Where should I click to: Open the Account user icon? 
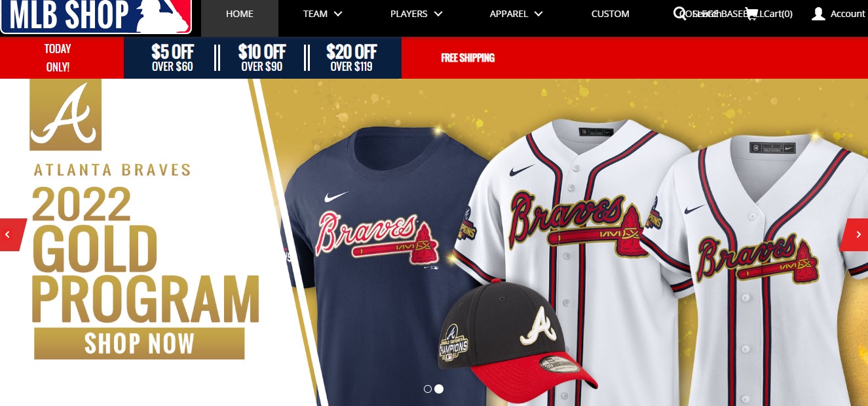point(818,14)
